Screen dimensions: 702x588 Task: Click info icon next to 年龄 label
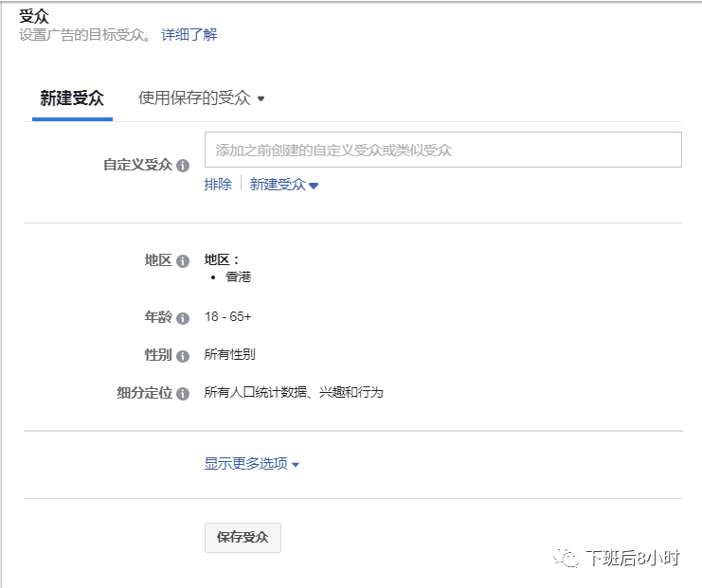coord(182,318)
